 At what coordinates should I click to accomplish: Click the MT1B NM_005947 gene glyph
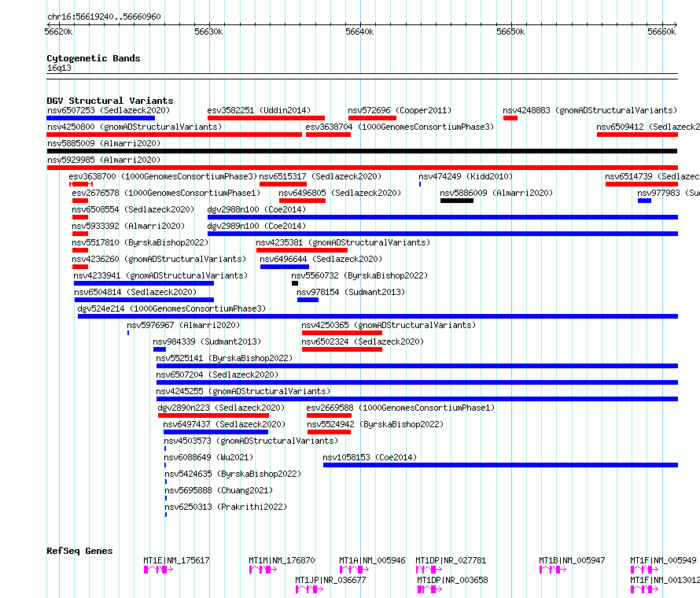point(553,570)
